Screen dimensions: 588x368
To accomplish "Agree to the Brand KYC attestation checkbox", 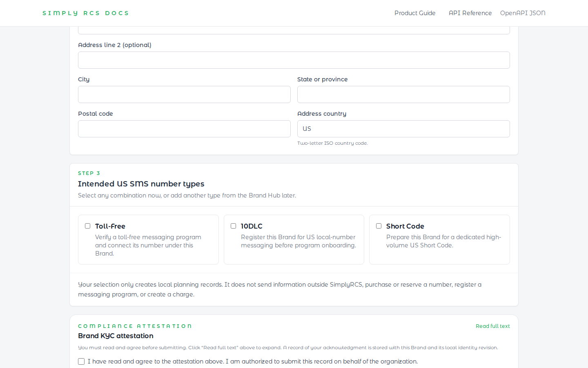I will coord(81,361).
